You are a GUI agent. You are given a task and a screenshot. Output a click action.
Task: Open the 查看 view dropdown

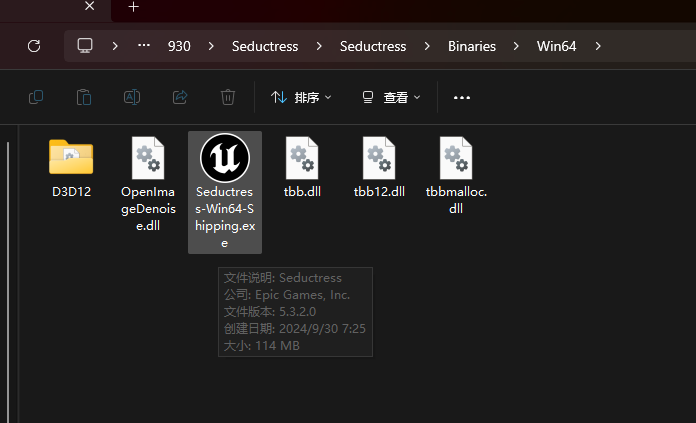391,97
